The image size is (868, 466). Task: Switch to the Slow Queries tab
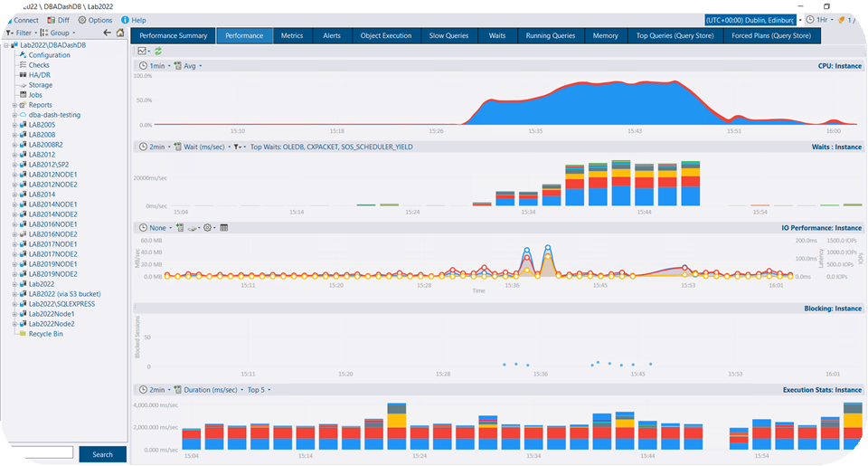(x=448, y=35)
